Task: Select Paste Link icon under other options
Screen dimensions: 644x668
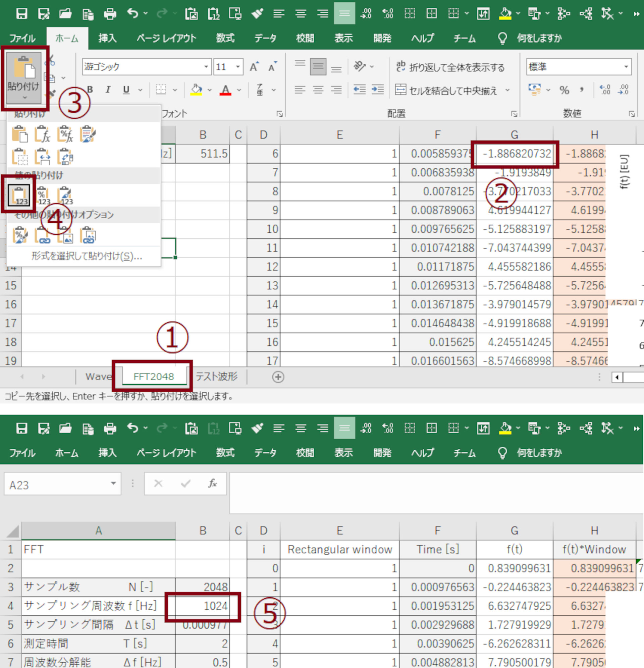Action: click(x=42, y=235)
